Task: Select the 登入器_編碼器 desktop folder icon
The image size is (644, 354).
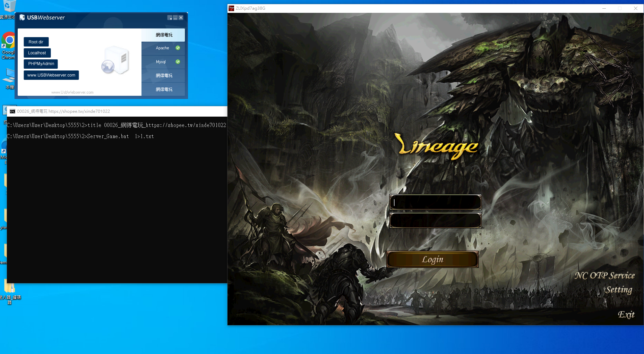Action: [10, 292]
